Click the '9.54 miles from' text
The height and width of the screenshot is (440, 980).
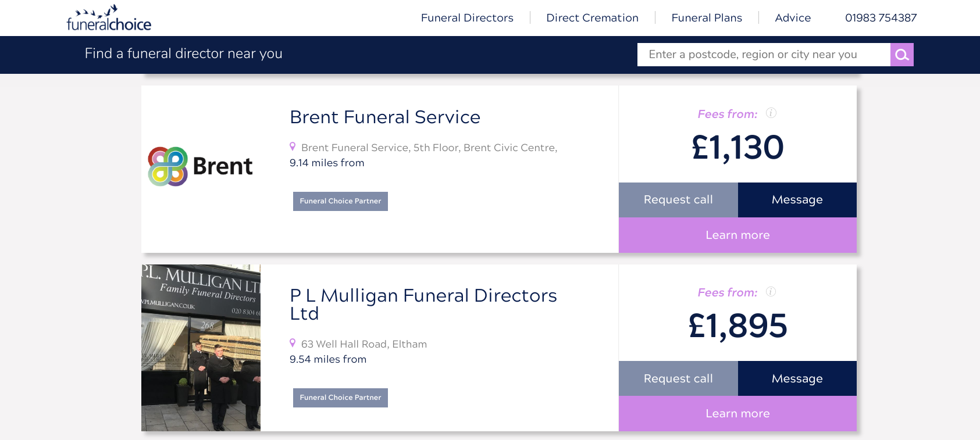pos(328,360)
